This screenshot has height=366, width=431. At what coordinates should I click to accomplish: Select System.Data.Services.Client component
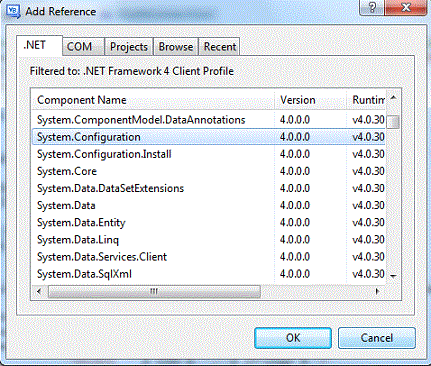209,257
